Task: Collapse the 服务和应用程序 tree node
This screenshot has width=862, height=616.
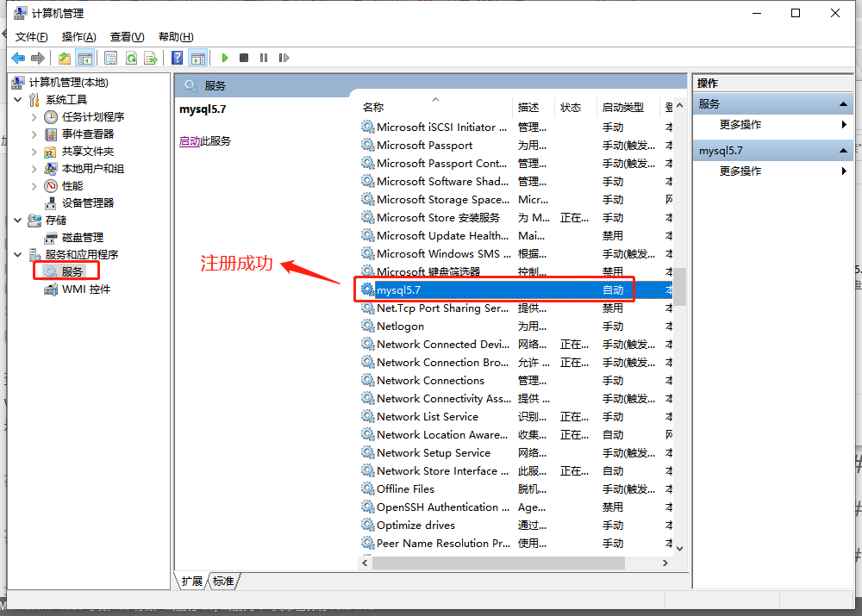Action: [x=17, y=254]
